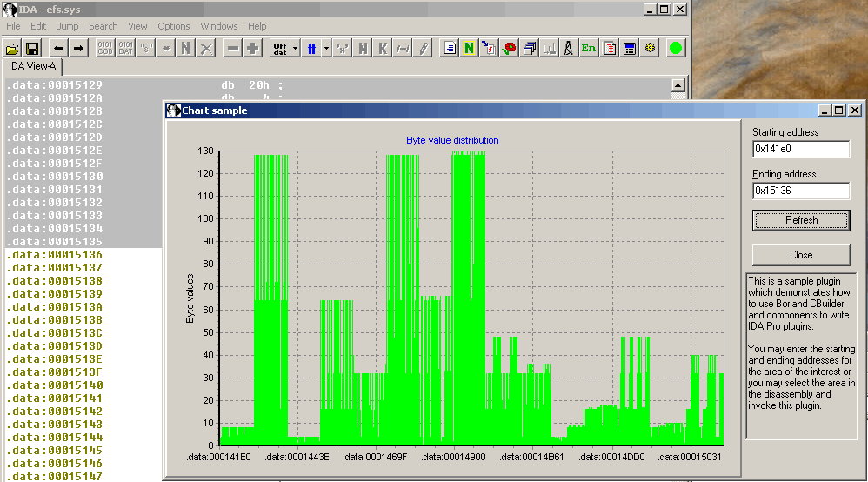Viewport: 868px width, 482px height.
Task: Click the '0101 COD' convert-to-code icon
Action: tap(104, 48)
